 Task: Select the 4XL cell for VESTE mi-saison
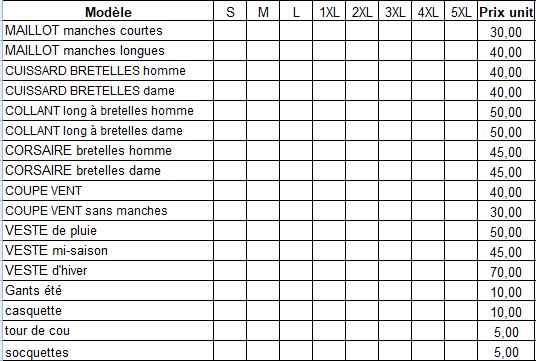point(428,251)
